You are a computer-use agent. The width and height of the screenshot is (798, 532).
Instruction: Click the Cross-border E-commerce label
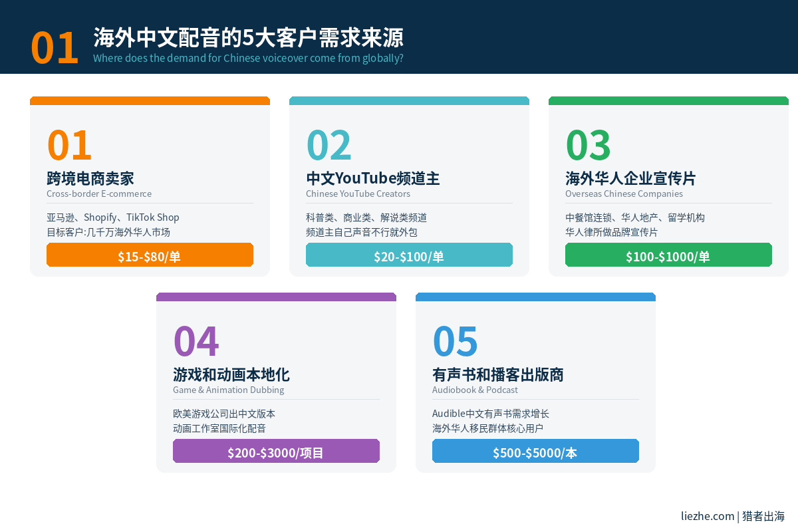click(99, 194)
